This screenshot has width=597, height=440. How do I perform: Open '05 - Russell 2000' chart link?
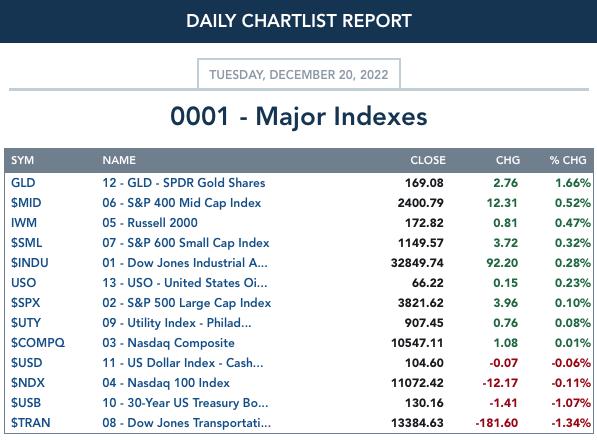click(150, 223)
